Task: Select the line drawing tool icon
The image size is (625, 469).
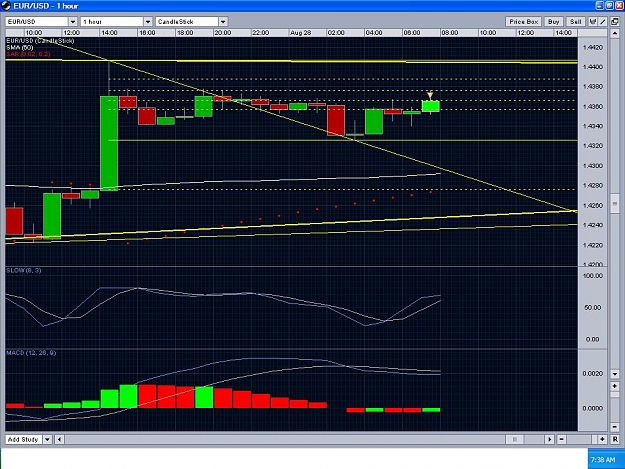Action: point(603,22)
